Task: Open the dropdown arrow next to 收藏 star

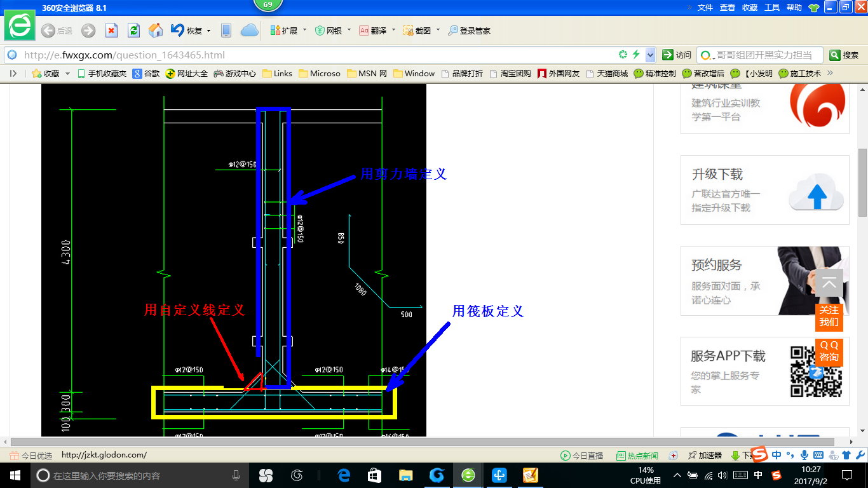Action: (x=68, y=74)
